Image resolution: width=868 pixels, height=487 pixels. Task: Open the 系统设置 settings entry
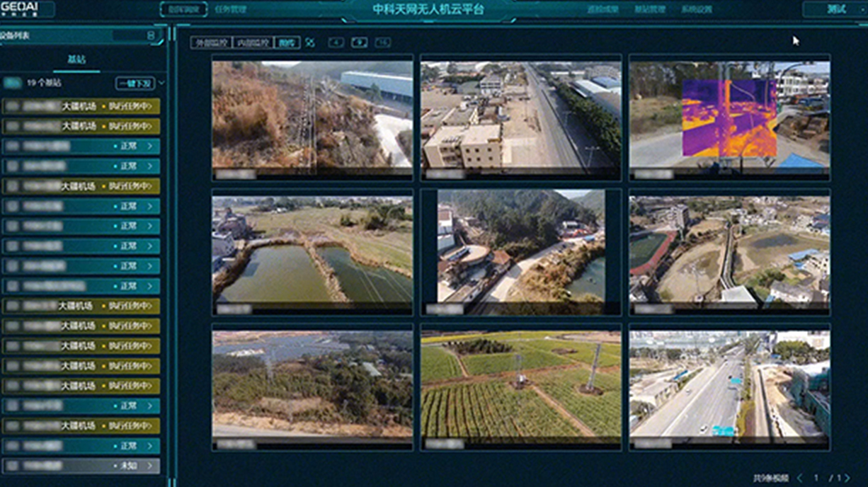click(698, 8)
